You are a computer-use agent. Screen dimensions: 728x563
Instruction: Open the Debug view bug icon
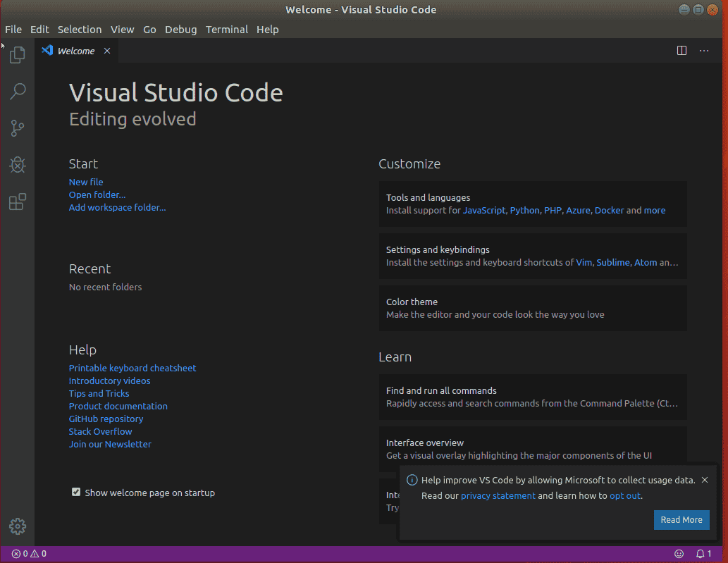[x=17, y=165]
